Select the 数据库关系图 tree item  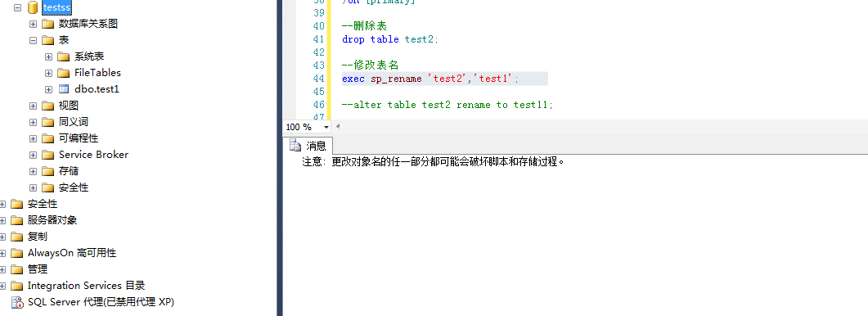88,24
